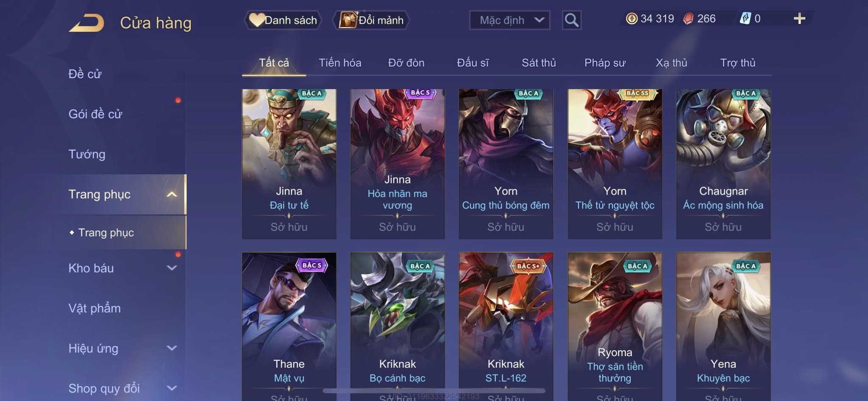The height and width of the screenshot is (401, 868).
Task: Open Danh sách wishlist heart button
Action: (283, 20)
